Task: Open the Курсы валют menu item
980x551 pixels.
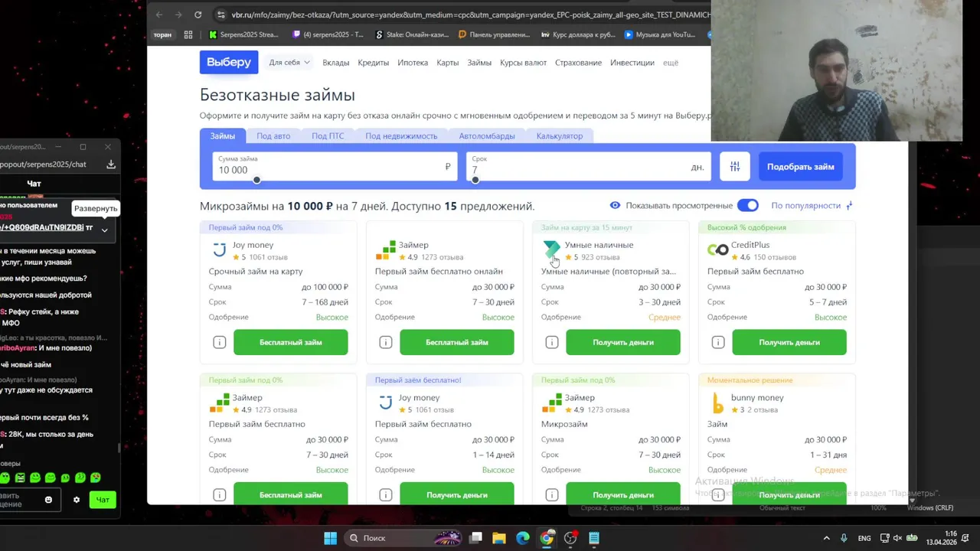Action: coord(523,63)
